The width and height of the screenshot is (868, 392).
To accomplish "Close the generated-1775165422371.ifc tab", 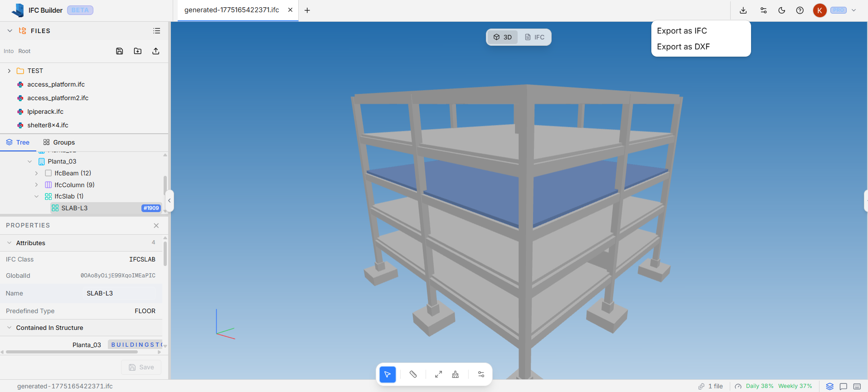I will 290,10.
